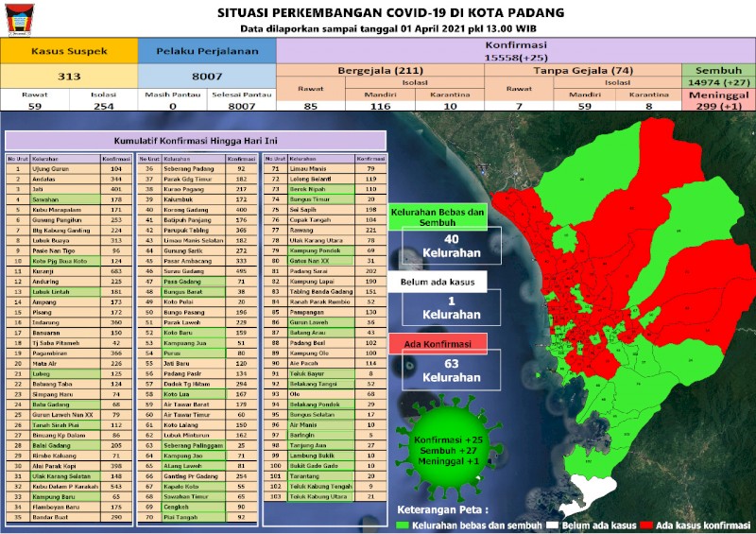The image size is (756, 534).
Task: Select the 'Kasus Suspek' header cell
Action: click(69, 51)
